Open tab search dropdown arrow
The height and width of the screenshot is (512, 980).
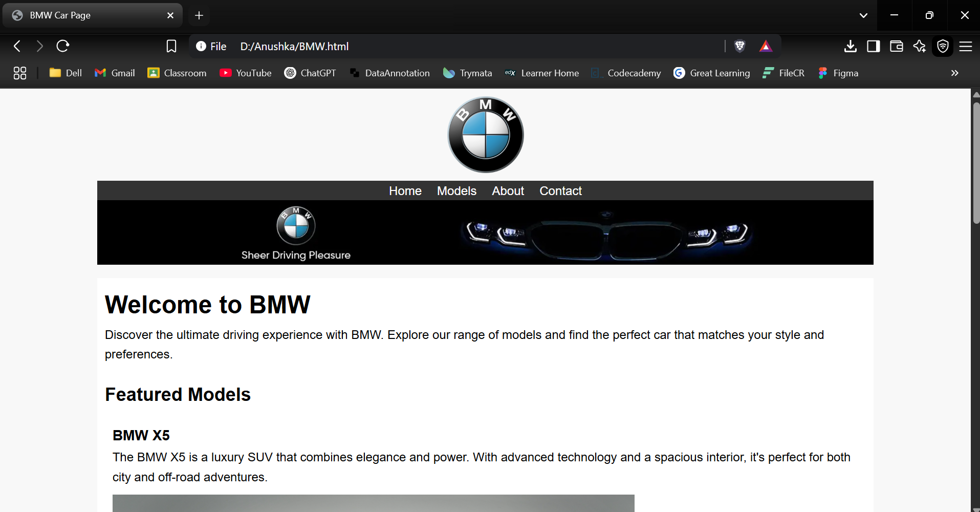(x=863, y=15)
